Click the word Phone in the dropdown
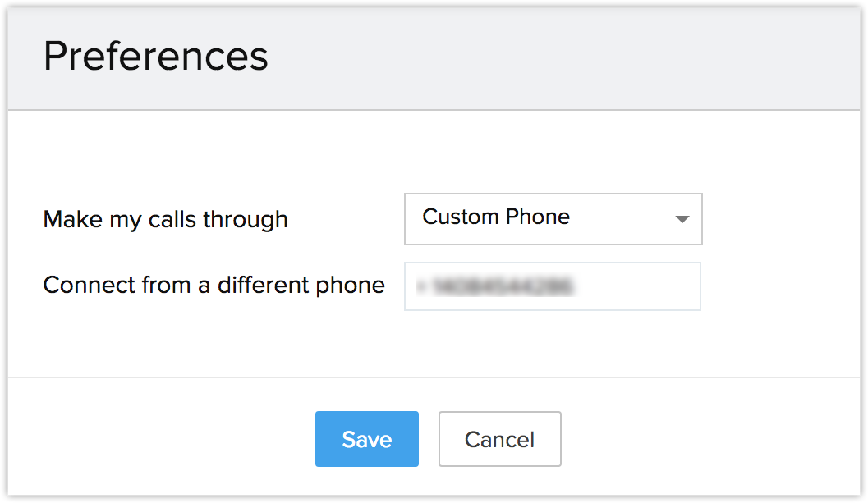Viewport: 868px width, 503px height. pos(539,217)
